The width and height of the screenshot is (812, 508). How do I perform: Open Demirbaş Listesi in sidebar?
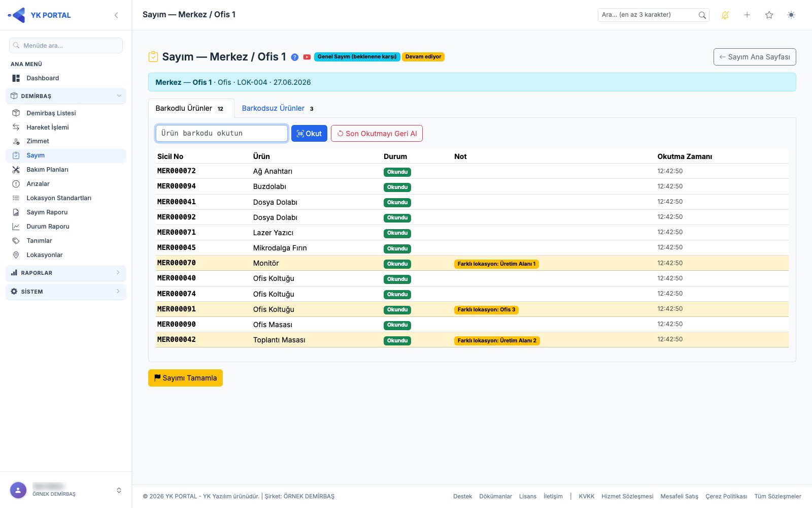click(66, 113)
